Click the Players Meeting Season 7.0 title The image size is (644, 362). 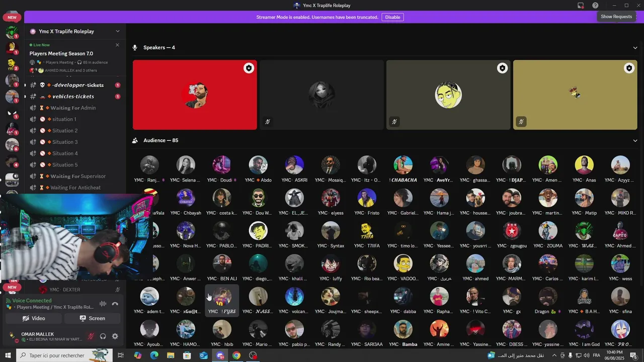click(61, 53)
